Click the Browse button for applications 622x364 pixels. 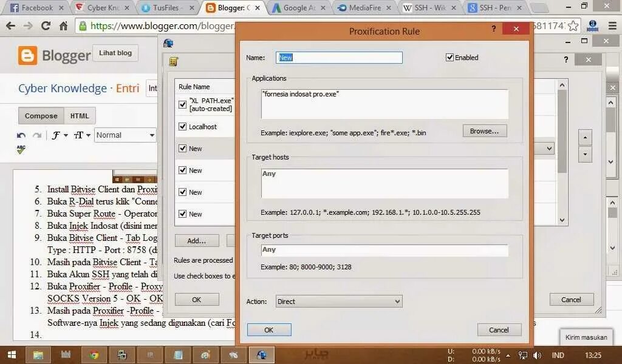click(x=484, y=131)
